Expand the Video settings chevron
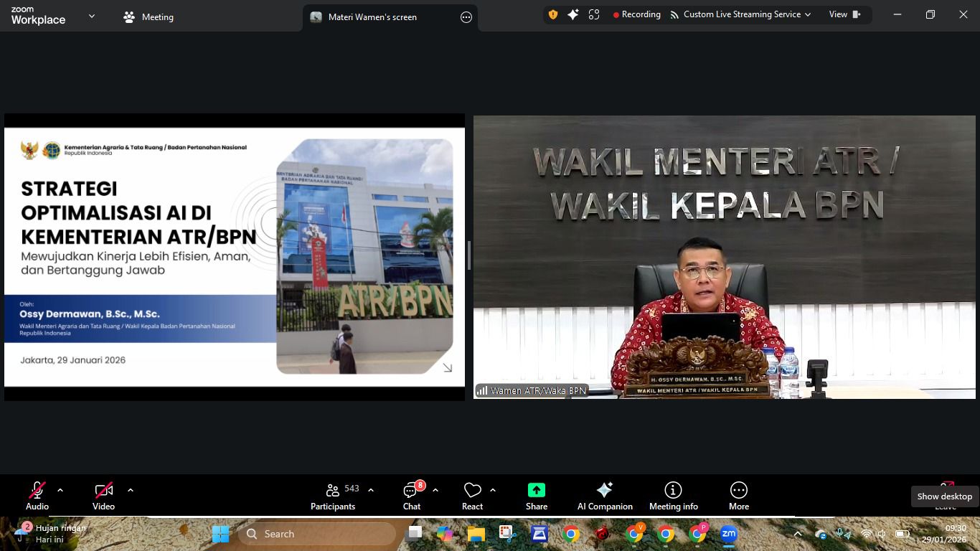This screenshot has height=551, width=980. [130, 491]
